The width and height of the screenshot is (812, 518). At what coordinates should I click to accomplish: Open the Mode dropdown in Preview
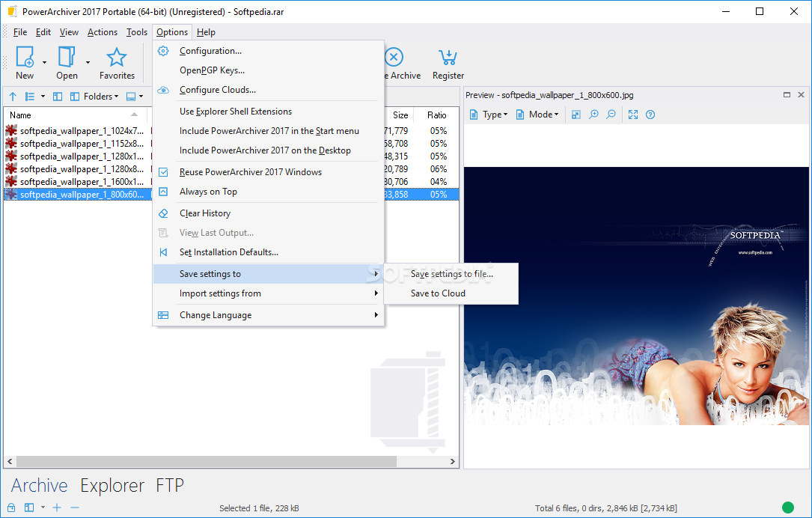(537, 115)
